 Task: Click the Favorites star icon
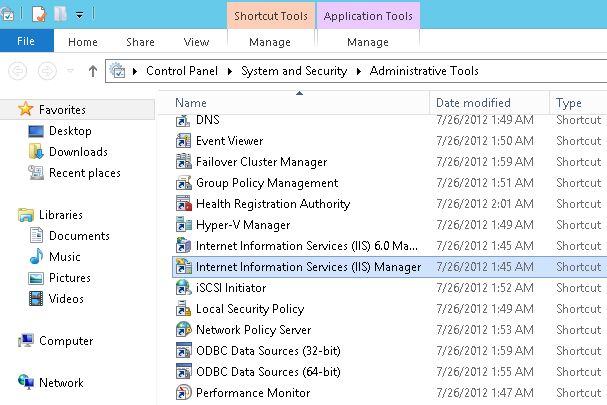click(26, 109)
